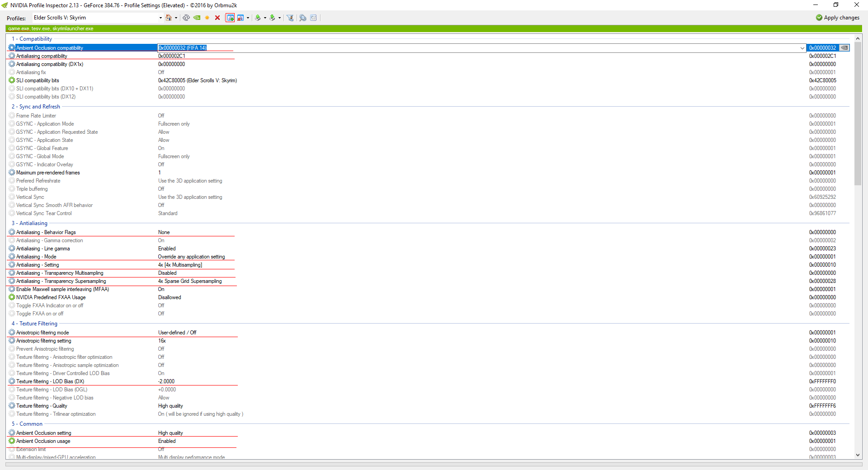Image resolution: width=868 pixels, height=470 pixels.
Task: Select the SLI compatibility bits setting
Action: [429, 80]
